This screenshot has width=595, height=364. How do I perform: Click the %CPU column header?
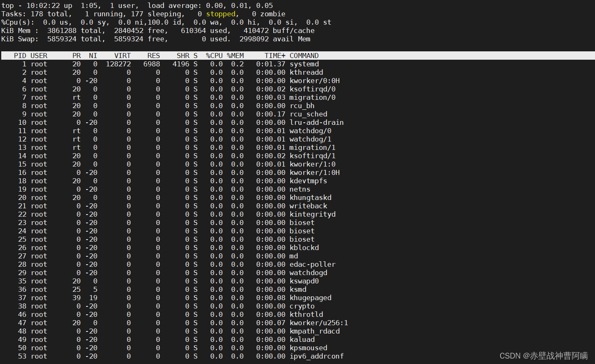pyautogui.click(x=214, y=56)
